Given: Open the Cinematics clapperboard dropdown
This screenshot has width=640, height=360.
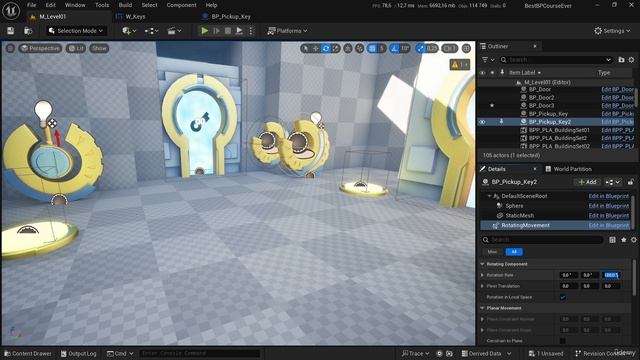Looking at the screenshot, I should pyautogui.click(x=174, y=31).
